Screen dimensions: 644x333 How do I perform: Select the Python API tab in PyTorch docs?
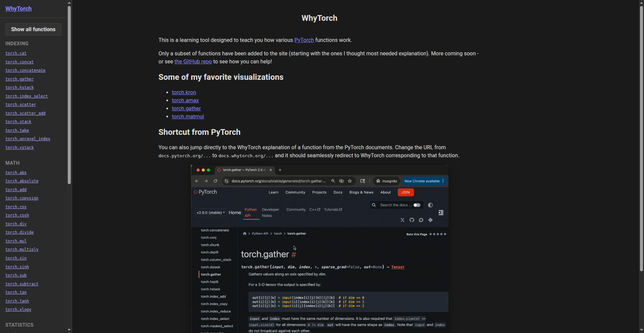click(x=251, y=213)
